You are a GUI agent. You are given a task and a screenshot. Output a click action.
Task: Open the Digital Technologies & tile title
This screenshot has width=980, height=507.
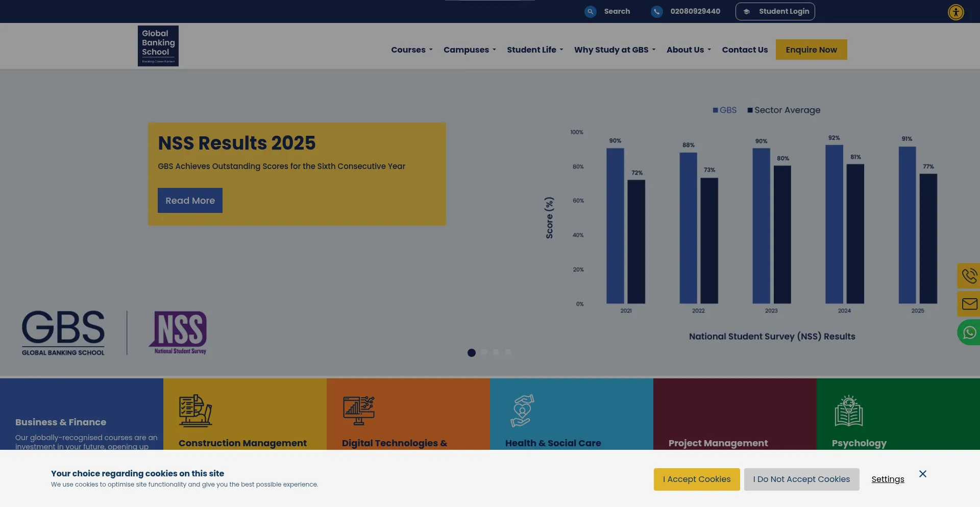click(x=395, y=443)
